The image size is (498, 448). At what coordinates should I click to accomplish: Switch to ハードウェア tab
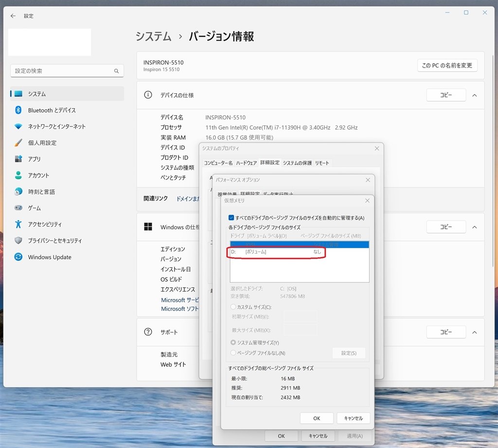pyautogui.click(x=246, y=163)
